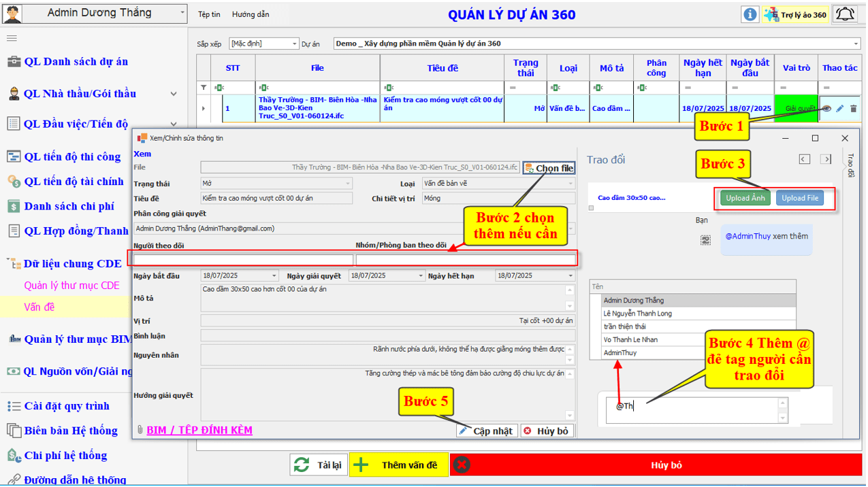Click the pencil edit icon in issue row

tap(840, 108)
